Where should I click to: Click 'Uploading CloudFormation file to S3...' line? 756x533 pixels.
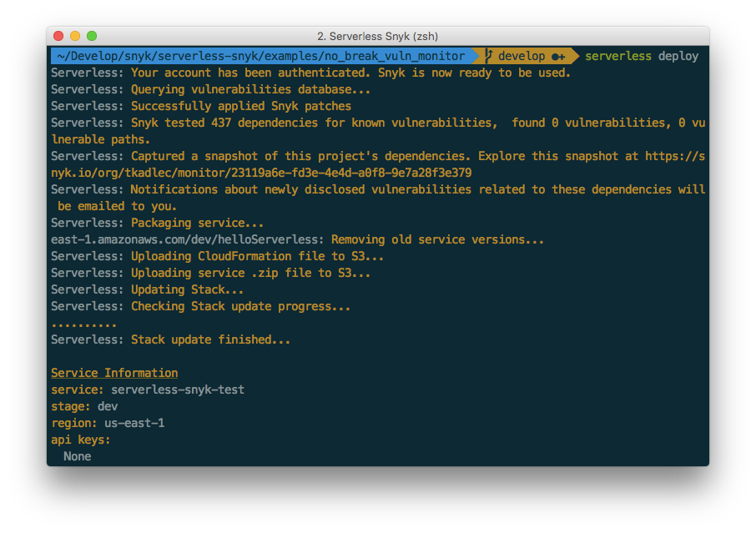point(218,256)
